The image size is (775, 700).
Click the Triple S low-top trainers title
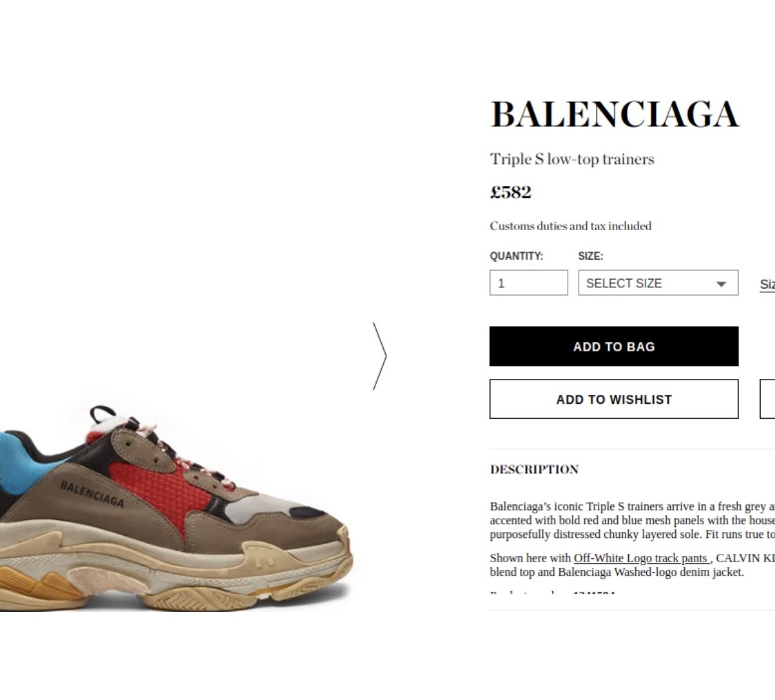click(572, 159)
